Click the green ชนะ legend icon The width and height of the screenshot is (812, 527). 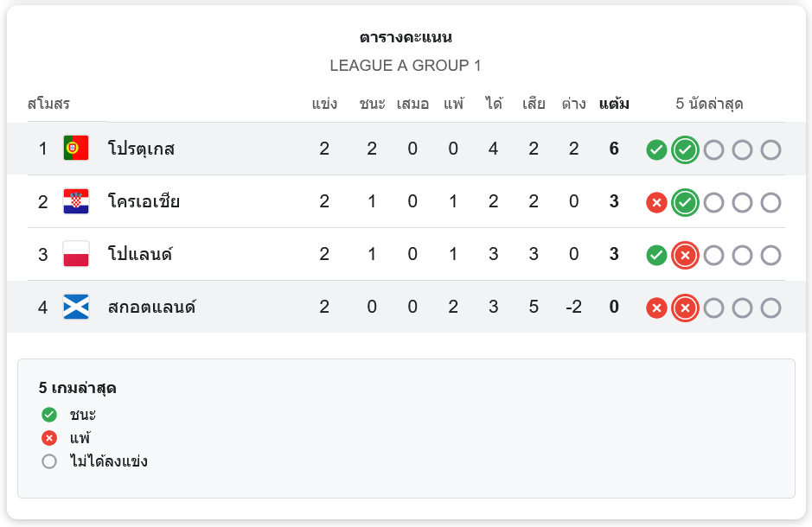coord(49,415)
